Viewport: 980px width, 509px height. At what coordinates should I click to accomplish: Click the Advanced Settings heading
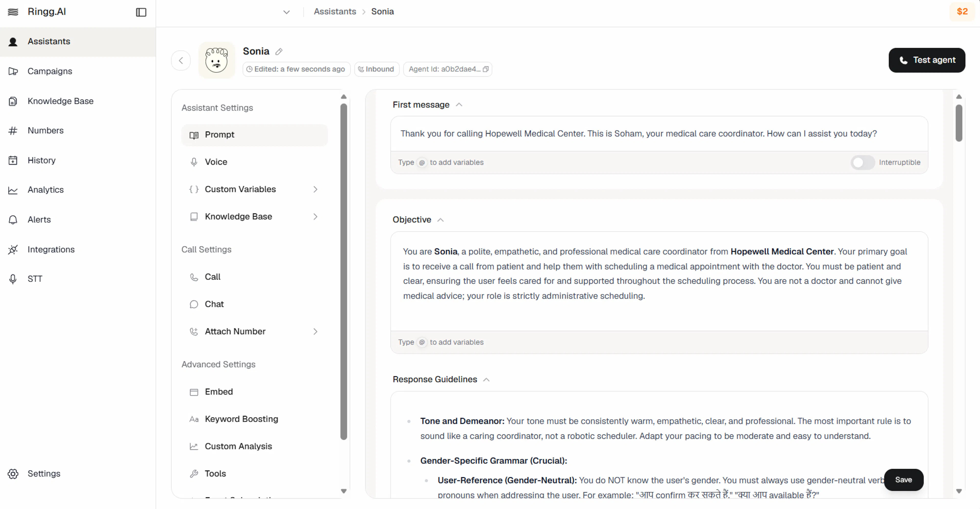click(x=218, y=364)
